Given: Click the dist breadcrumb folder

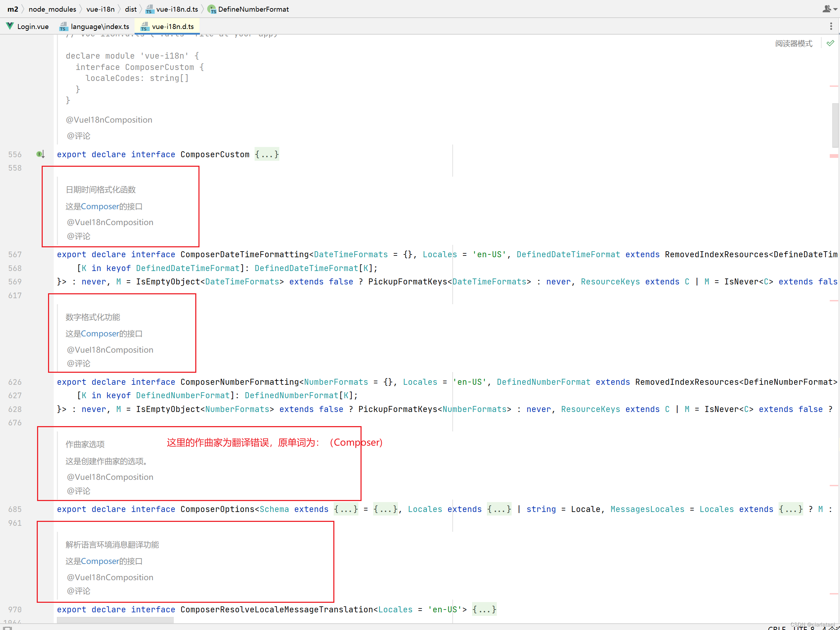Looking at the screenshot, I should 131,9.
